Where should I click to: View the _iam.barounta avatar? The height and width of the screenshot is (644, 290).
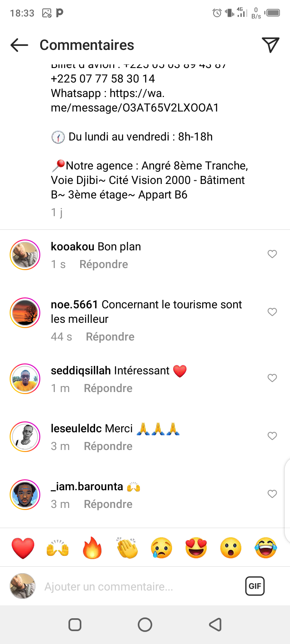click(25, 495)
